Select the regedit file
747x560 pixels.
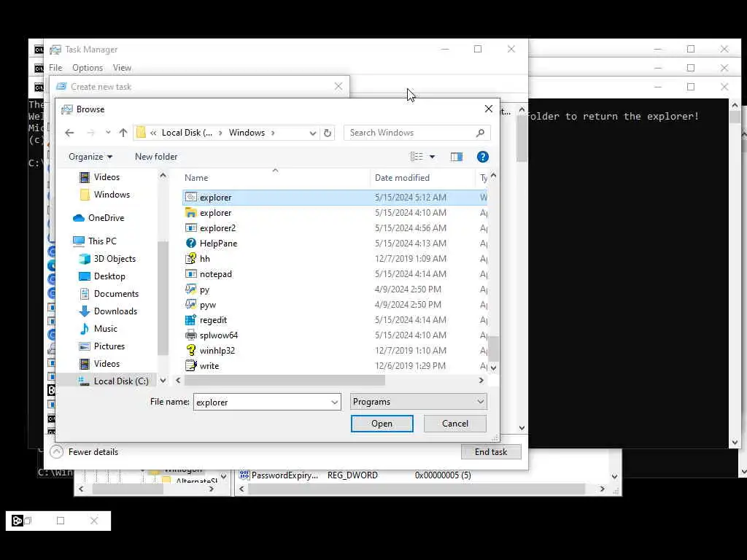point(213,320)
